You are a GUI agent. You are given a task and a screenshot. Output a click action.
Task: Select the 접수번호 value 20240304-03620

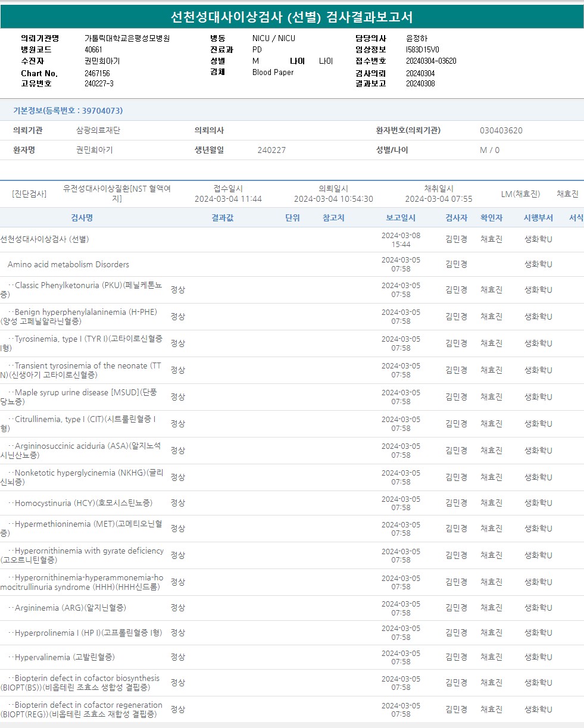pos(431,61)
